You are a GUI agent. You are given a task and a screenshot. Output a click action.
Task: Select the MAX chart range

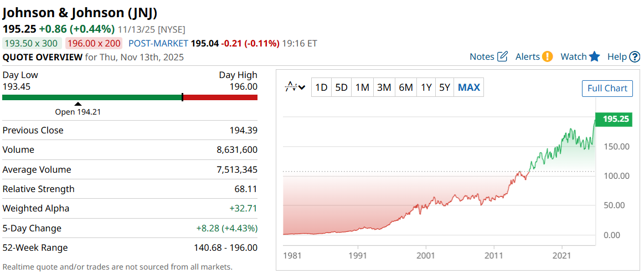tap(469, 87)
